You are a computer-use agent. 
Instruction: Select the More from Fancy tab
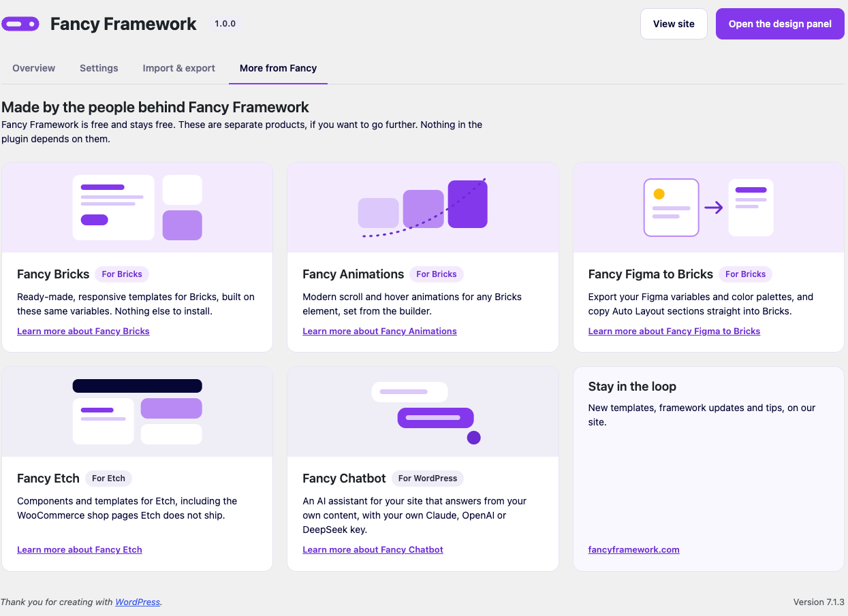[x=278, y=68]
